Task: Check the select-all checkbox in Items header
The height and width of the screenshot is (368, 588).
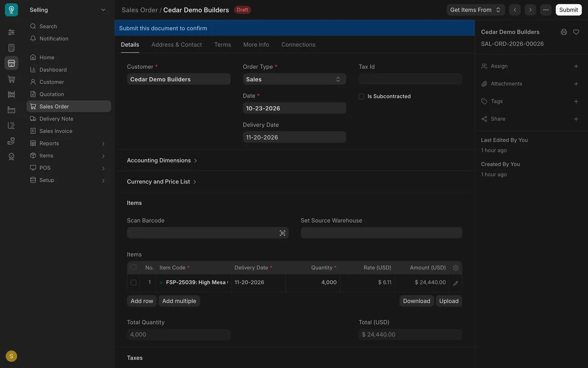Action: click(134, 267)
